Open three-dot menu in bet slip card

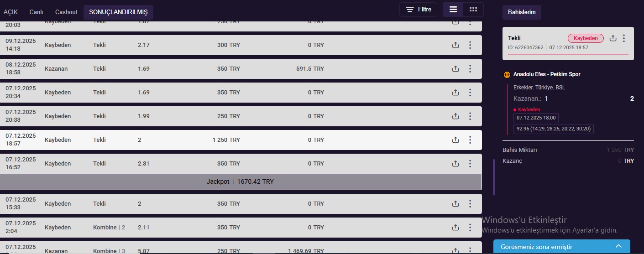624,38
